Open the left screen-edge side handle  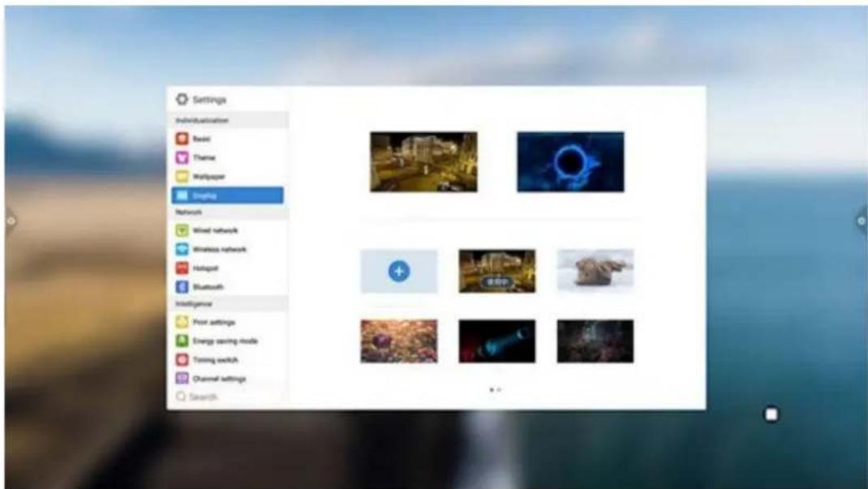pyautogui.click(x=11, y=221)
